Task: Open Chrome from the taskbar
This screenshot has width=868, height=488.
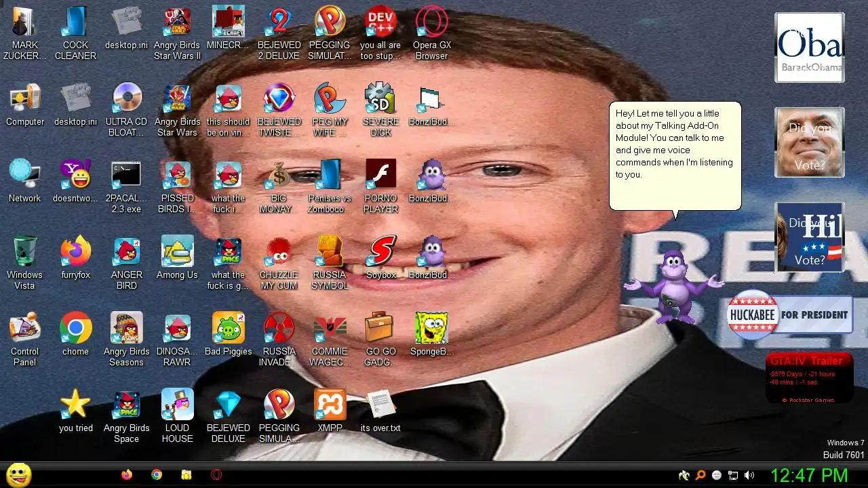Action: coord(157,475)
